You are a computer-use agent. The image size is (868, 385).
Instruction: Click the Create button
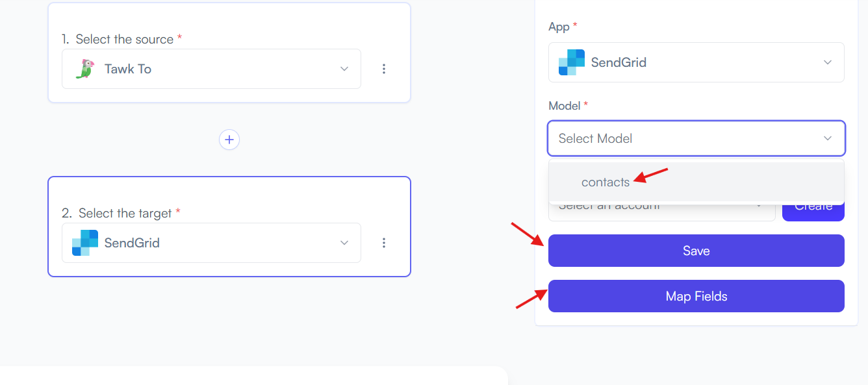click(x=813, y=209)
